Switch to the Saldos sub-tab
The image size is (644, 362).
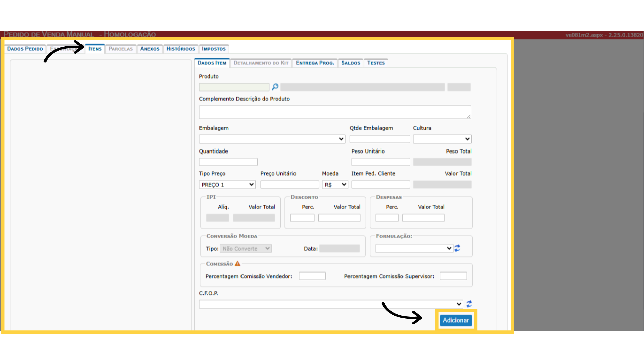351,63
